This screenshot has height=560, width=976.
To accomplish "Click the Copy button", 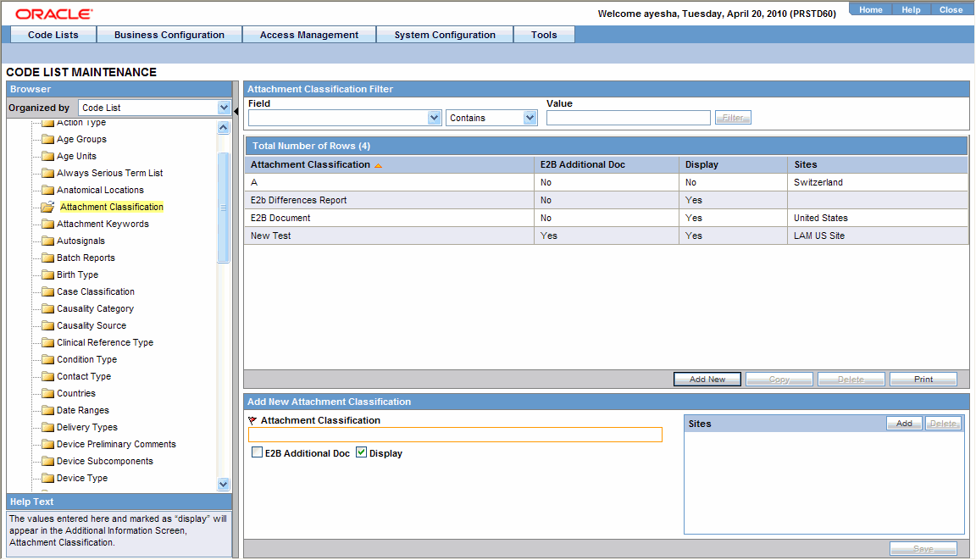I will pos(779,380).
